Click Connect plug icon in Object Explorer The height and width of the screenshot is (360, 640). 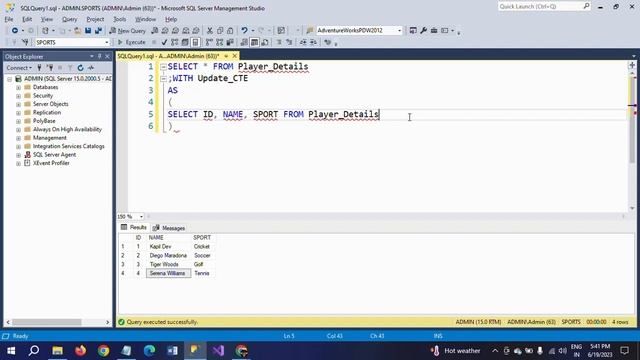point(39,68)
